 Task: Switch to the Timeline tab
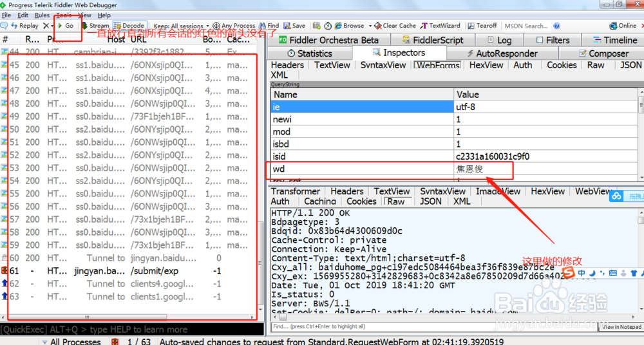pos(615,41)
